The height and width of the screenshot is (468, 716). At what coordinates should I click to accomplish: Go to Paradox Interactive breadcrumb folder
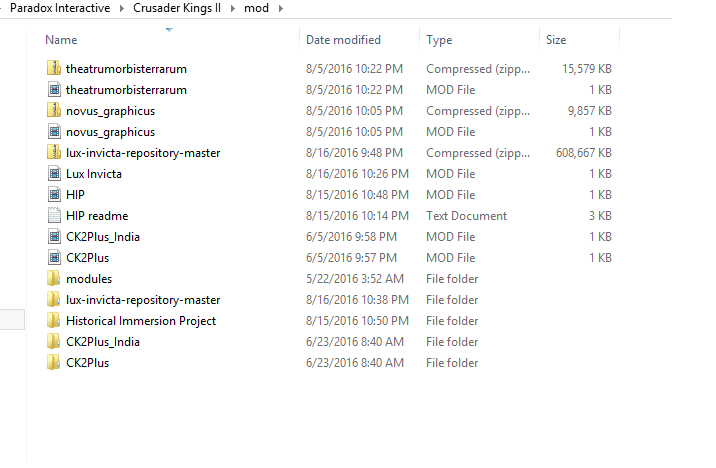[x=61, y=8]
